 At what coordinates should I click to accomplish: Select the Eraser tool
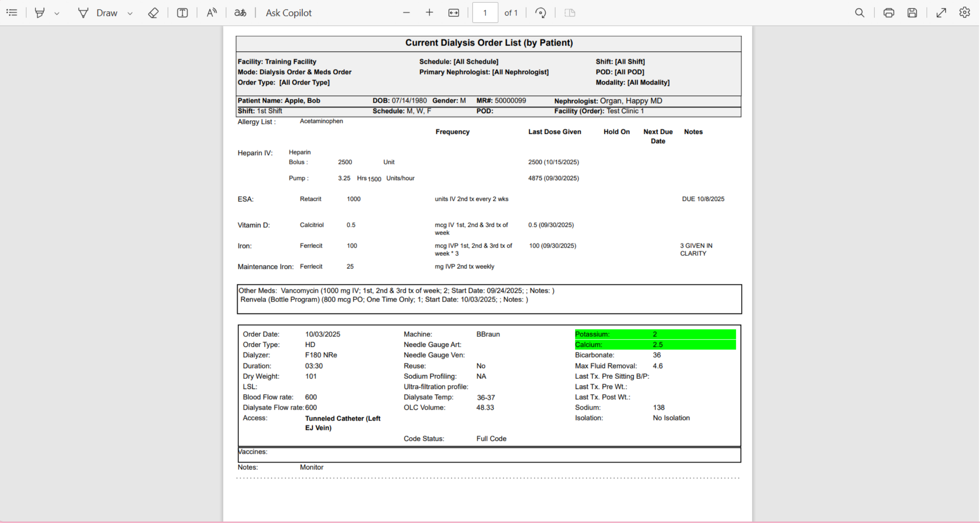tap(153, 13)
